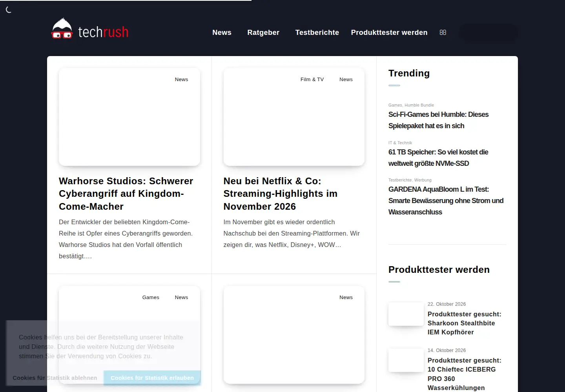Click the Film & TV tag on the Netflix card
Viewport: 565px width, 392px height.
(312, 80)
